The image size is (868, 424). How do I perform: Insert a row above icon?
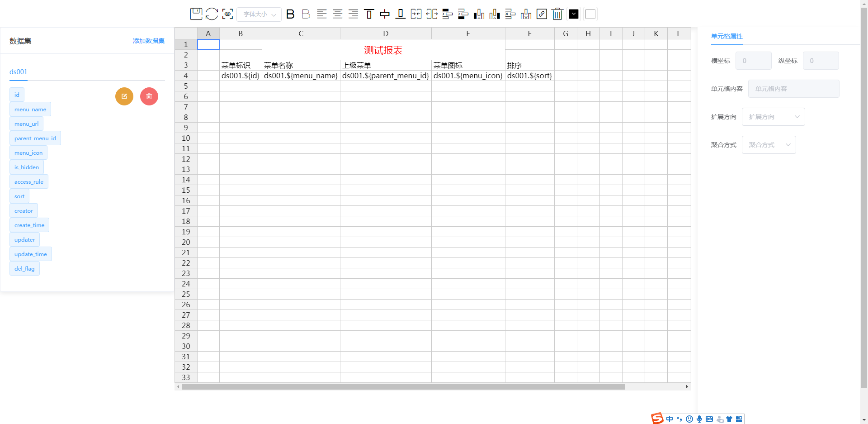[447, 14]
